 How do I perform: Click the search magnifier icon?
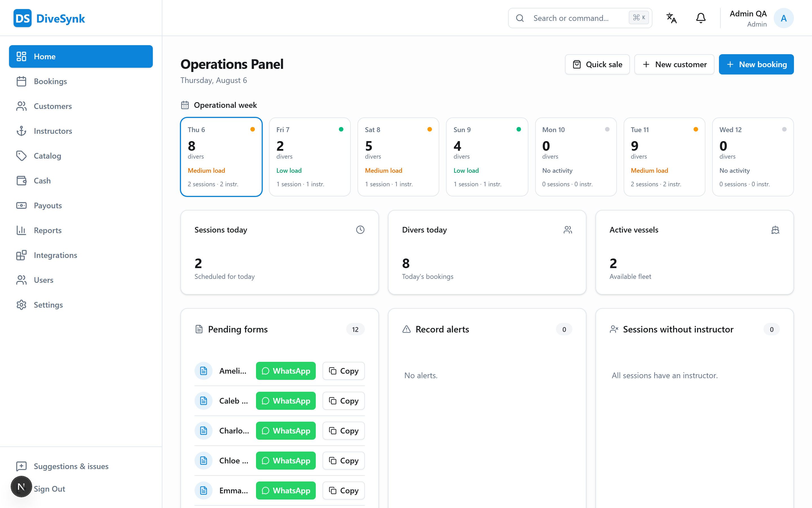[x=520, y=18]
